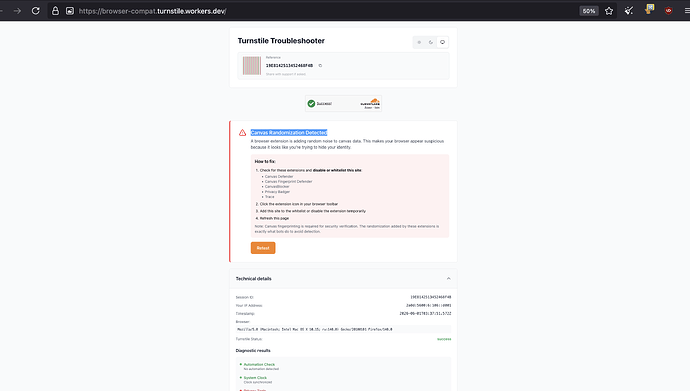Click the address bar URL
Viewport: 690px width, 391px height.
pos(152,11)
